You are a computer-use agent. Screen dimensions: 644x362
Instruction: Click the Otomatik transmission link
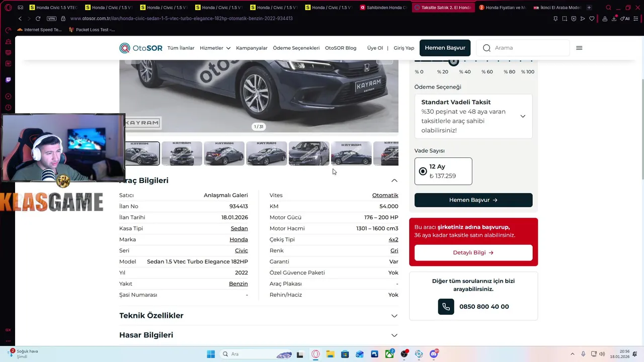tap(385, 195)
